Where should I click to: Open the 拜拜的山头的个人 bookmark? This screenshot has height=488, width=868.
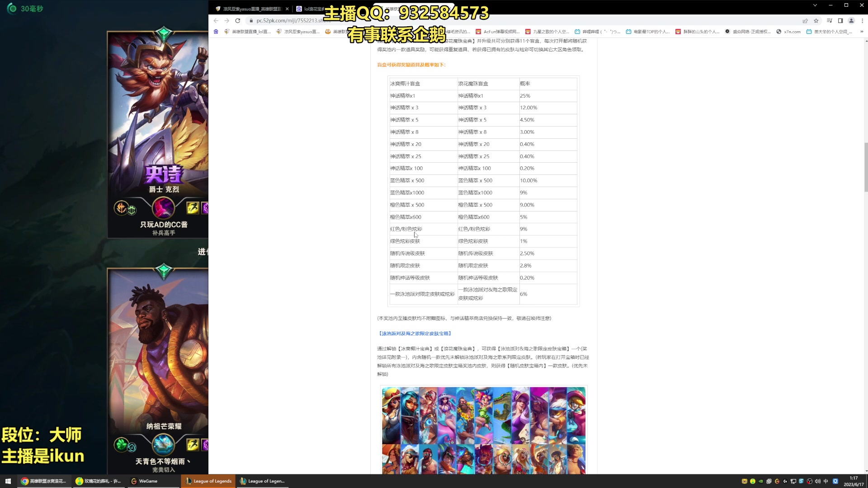[698, 32]
